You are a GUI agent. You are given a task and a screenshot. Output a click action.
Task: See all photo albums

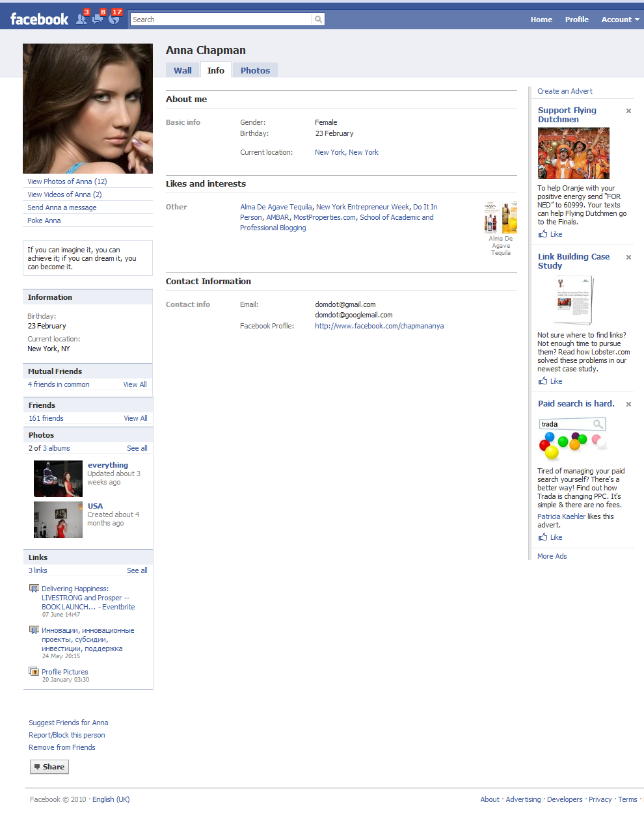click(x=137, y=448)
